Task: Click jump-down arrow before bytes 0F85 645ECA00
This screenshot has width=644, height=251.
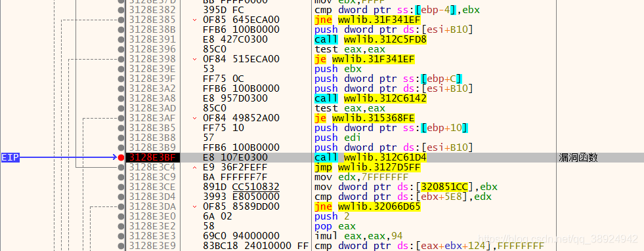Action: pyautogui.click(x=194, y=20)
